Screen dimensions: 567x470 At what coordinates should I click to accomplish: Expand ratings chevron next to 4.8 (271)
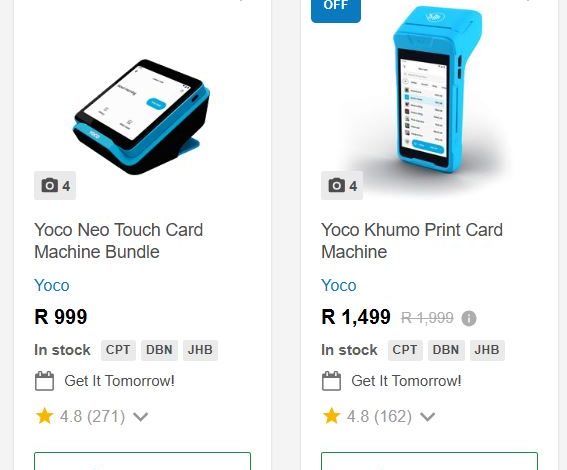click(x=140, y=417)
